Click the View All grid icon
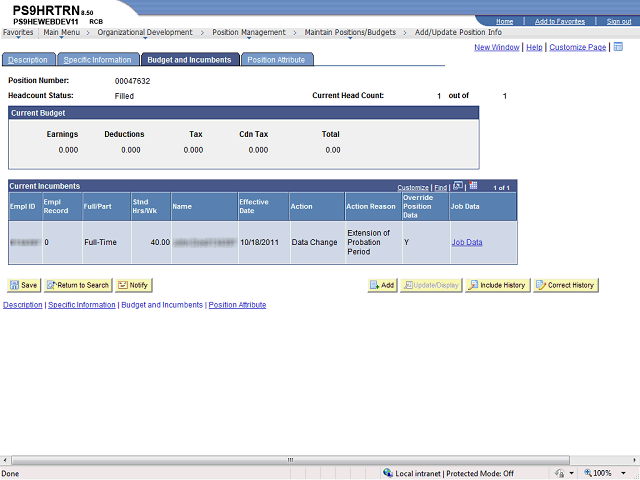Viewport: 640px width, 480px height. [458, 186]
